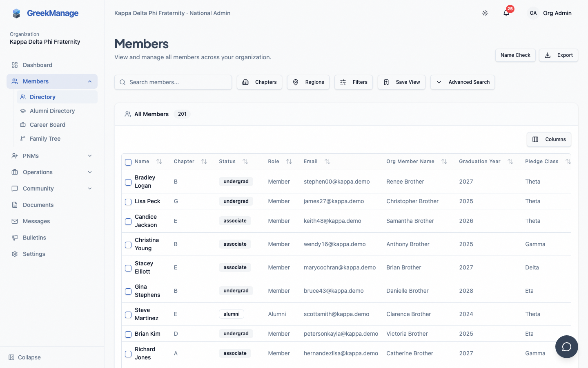Check Brian Kim's row checkbox

128,334
